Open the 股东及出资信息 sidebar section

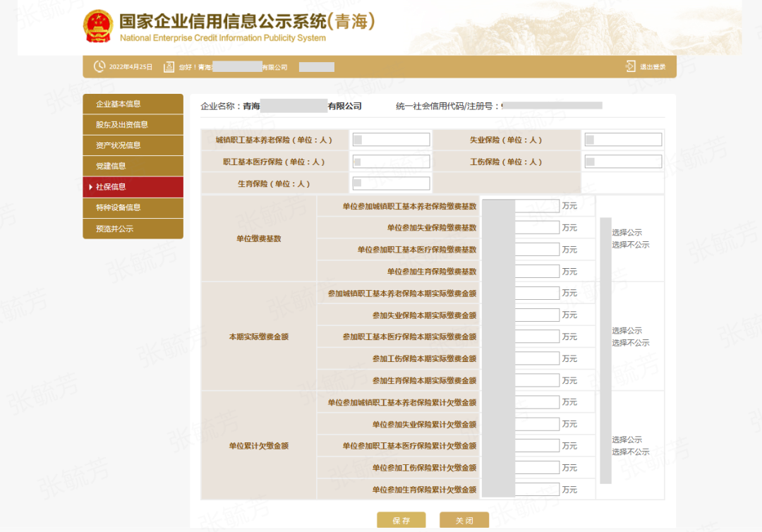[133, 125]
